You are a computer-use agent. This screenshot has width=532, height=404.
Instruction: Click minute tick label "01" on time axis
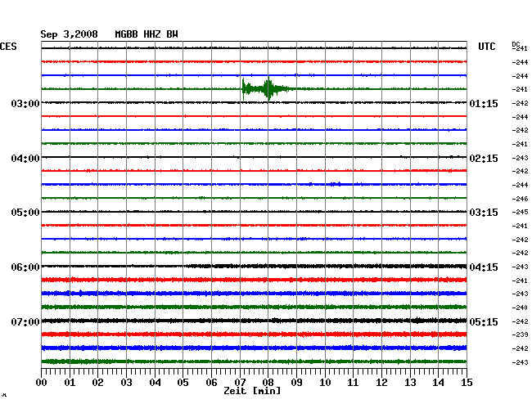coord(70,382)
